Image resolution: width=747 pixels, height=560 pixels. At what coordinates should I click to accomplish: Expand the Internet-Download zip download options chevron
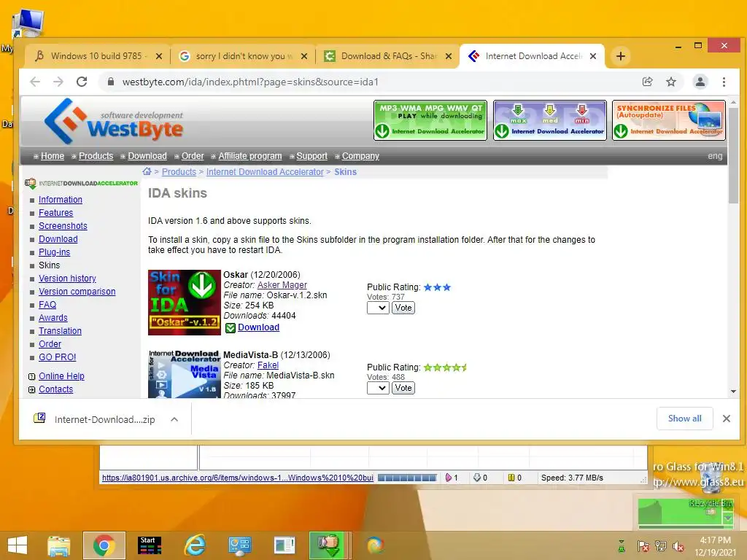point(174,419)
